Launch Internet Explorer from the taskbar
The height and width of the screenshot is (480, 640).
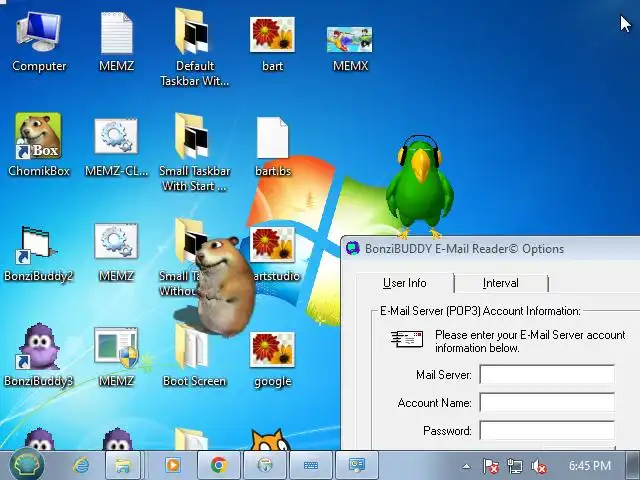click(81, 465)
